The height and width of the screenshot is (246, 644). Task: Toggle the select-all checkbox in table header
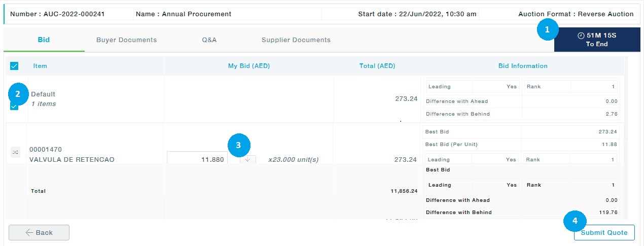(x=14, y=66)
